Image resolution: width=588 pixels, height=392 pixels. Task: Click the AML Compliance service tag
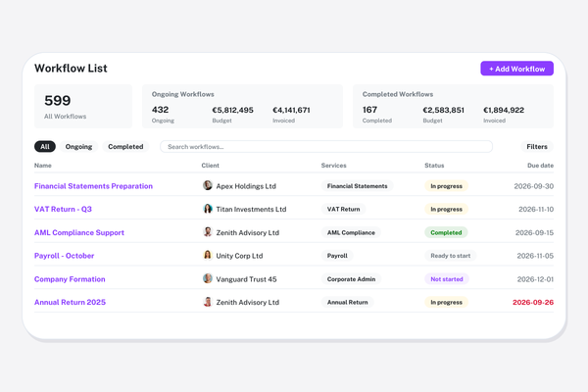[x=351, y=232]
